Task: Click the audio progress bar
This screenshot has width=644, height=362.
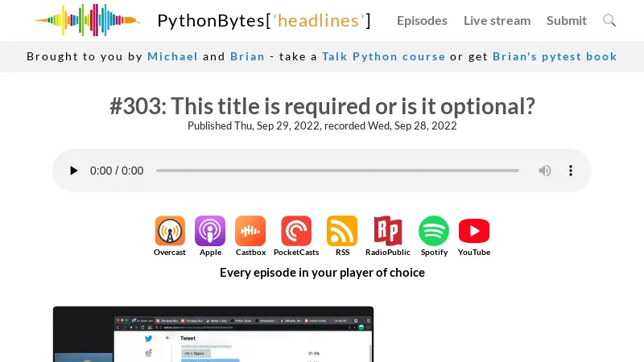Action: (x=337, y=171)
